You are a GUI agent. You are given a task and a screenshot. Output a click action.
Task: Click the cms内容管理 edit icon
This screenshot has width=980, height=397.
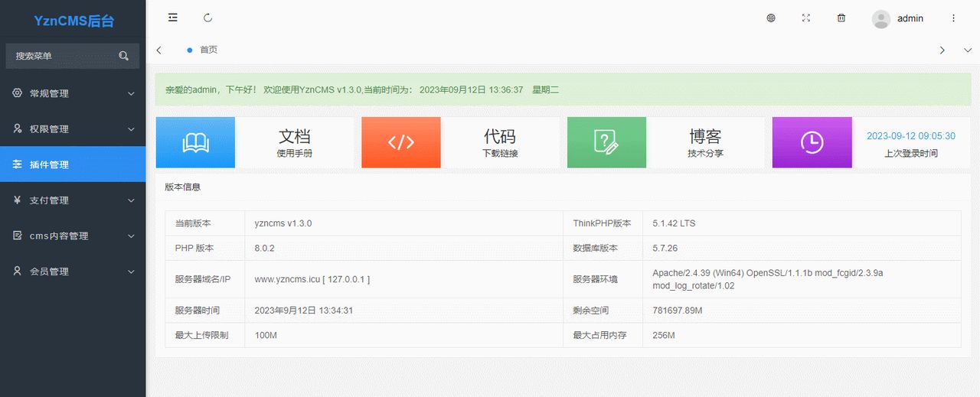click(x=18, y=236)
